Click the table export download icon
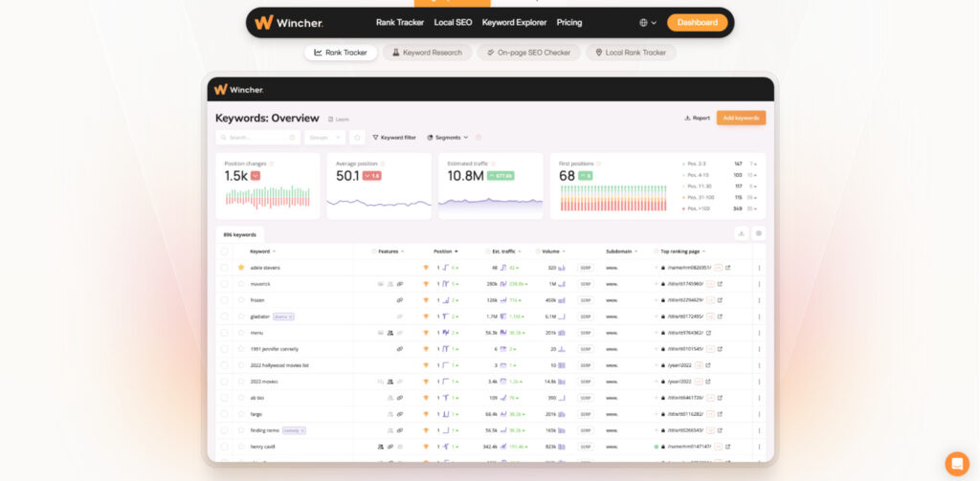Screen dimensions: 980x481 click(x=742, y=233)
